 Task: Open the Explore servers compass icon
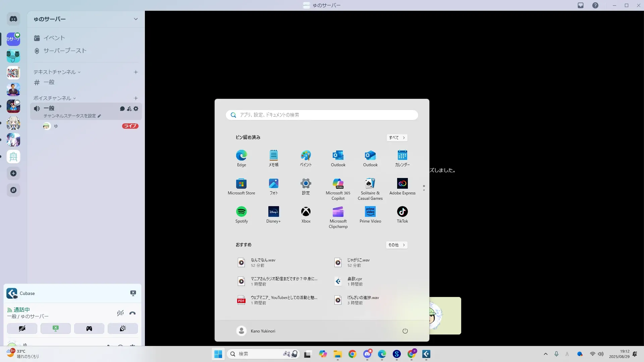[x=13, y=190]
